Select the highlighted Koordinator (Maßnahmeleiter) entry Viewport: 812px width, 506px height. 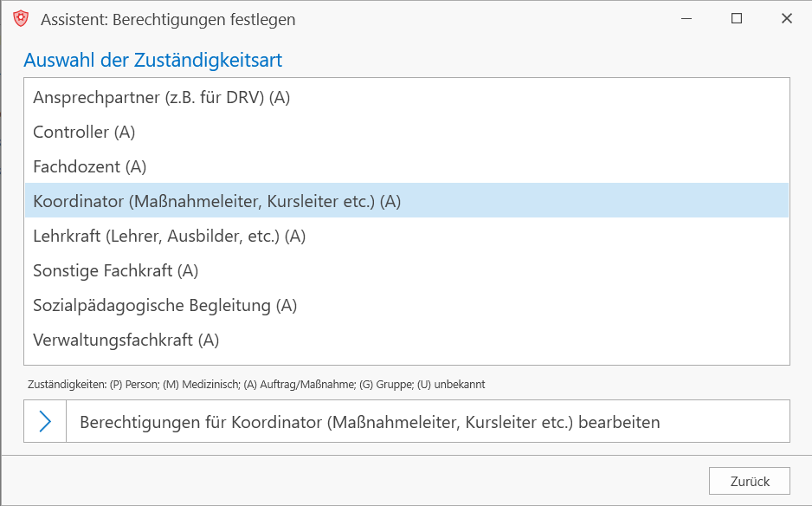tap(407, 200)
